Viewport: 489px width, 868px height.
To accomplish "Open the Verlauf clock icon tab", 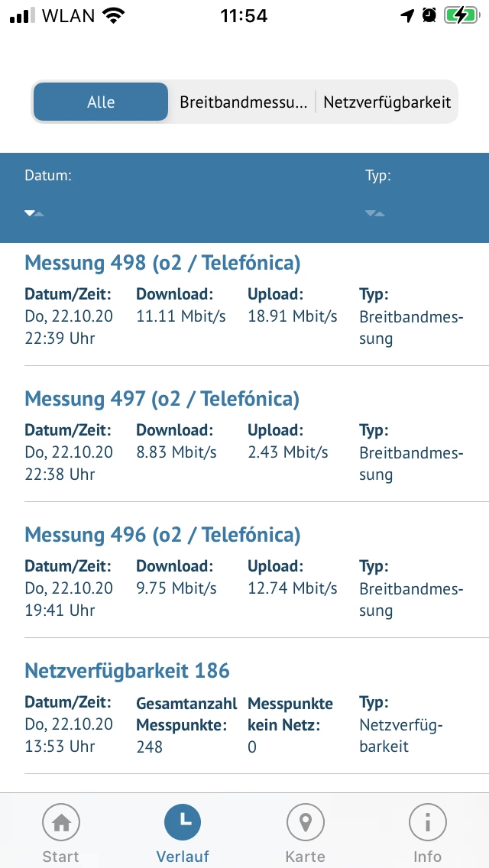I will point(183,823).
